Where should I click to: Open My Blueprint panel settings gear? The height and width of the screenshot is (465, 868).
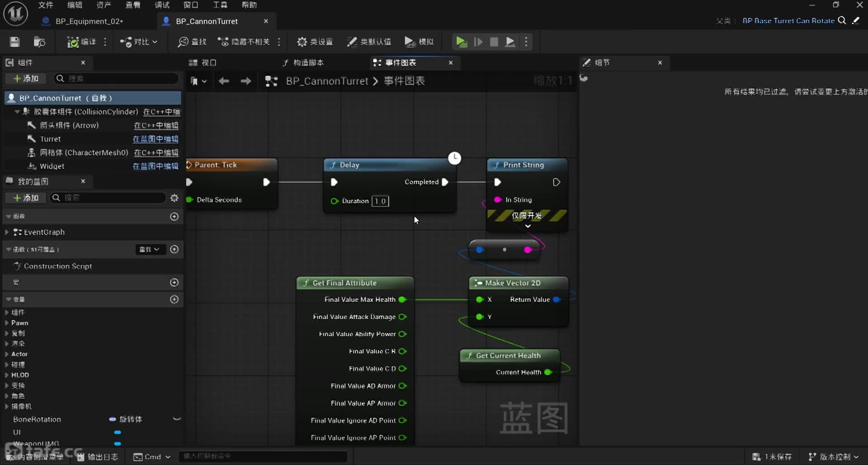(174, 198)
